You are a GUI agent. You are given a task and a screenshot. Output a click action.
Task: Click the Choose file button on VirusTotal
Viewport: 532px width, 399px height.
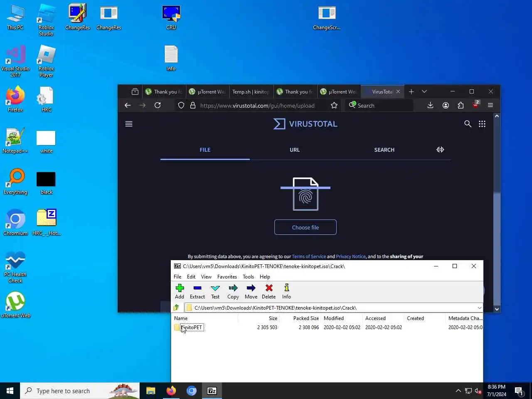tap(305, 227)
